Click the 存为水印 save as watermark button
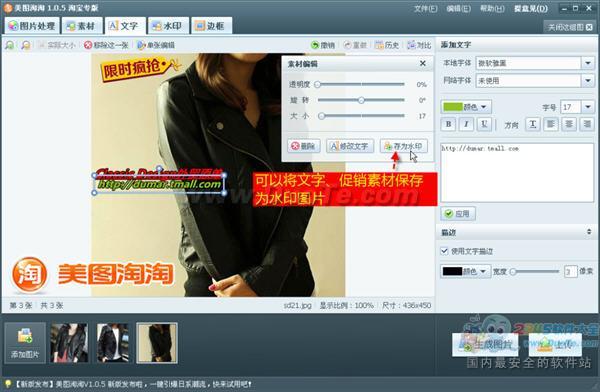600x392 pixels. 403,146
